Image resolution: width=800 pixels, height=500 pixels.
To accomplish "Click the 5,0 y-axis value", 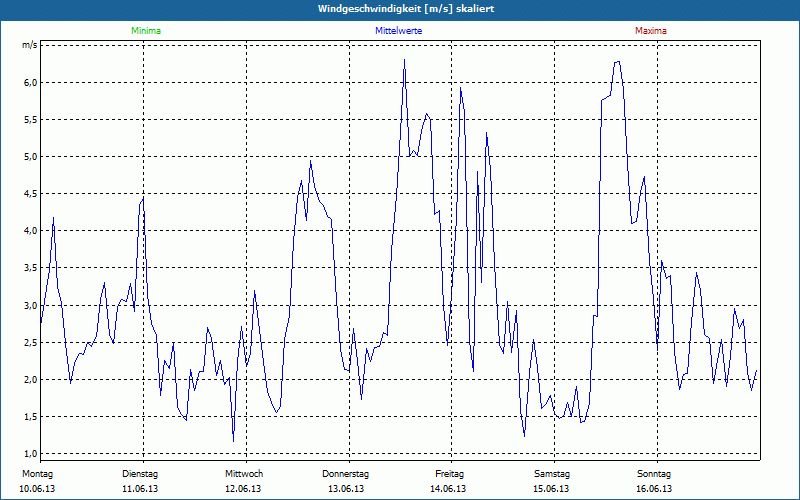I will (x=31, y=157).
